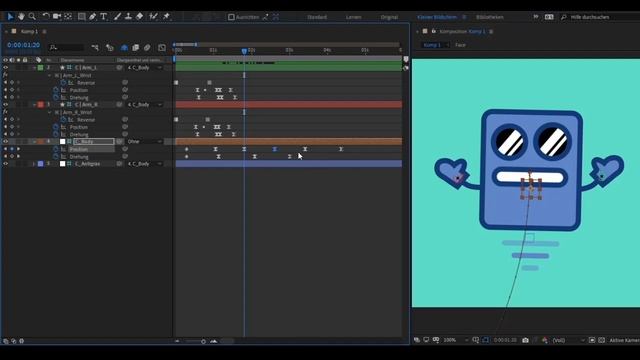Select the Komp 1 timeline tab

coord(29,31)
